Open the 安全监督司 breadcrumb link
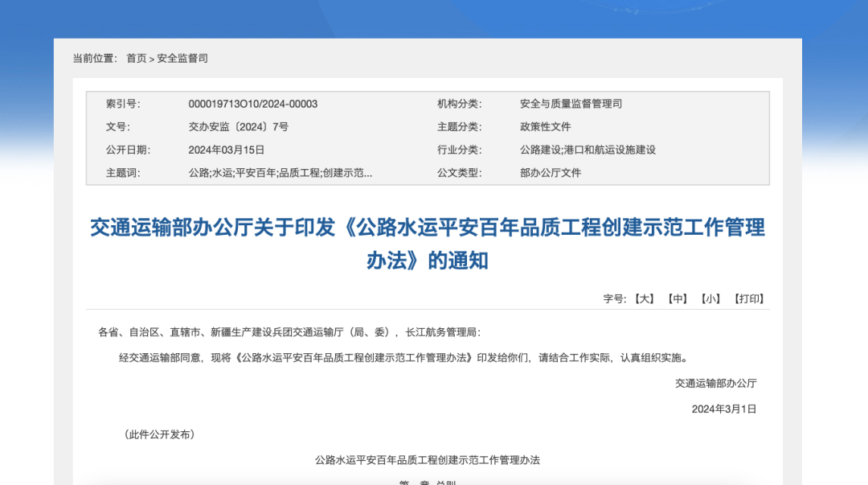The width and height of the screenshot is (868, 485). tap(182, 59)
